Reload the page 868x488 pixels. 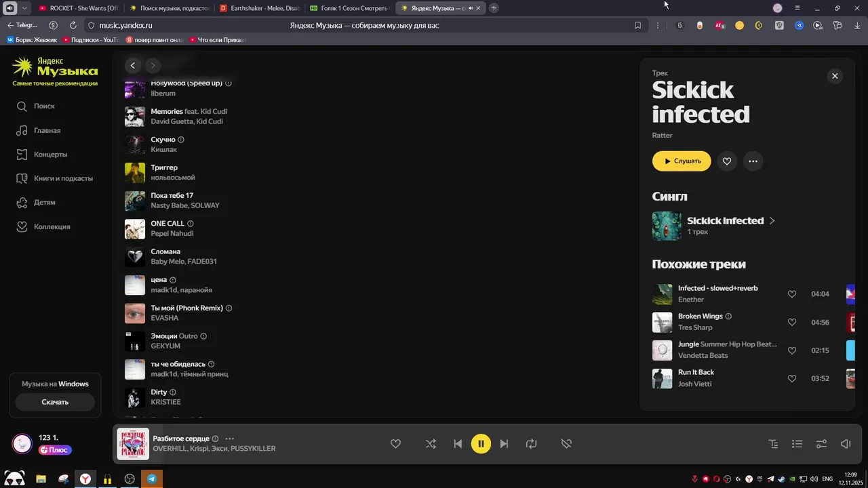pos(73,25)
